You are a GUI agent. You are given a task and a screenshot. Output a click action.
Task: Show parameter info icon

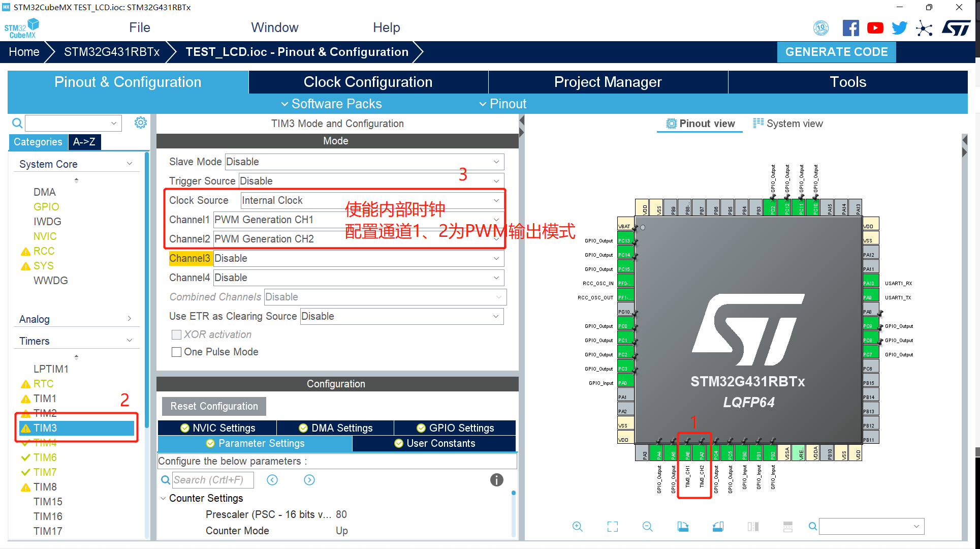click(496, 480)
